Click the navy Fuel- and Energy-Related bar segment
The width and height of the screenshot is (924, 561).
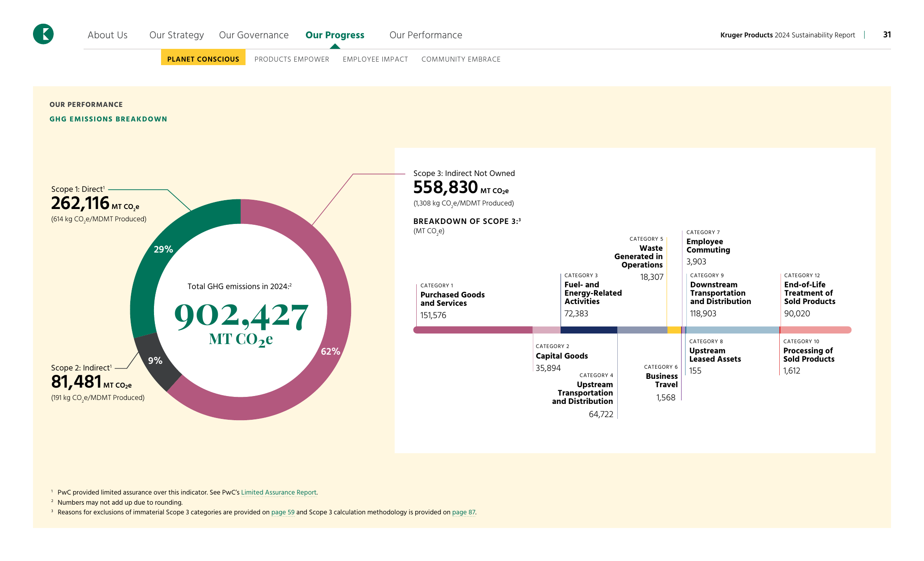[589, 330]
